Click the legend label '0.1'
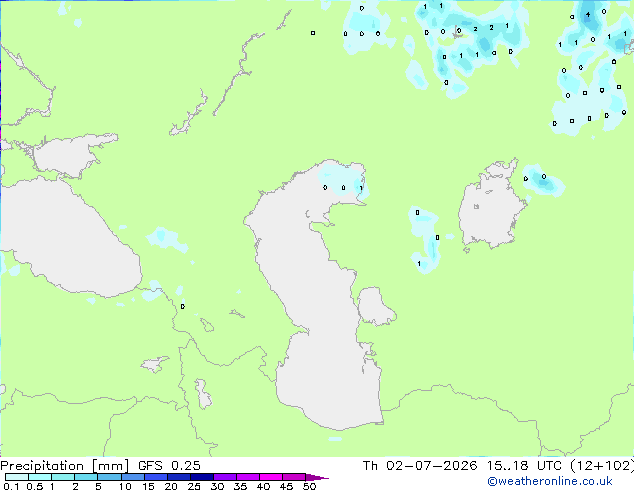The image size is (634, 490). 11,486
